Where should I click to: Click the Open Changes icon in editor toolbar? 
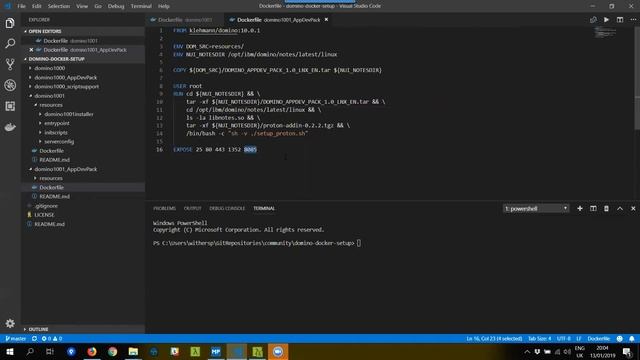point(593,20)
